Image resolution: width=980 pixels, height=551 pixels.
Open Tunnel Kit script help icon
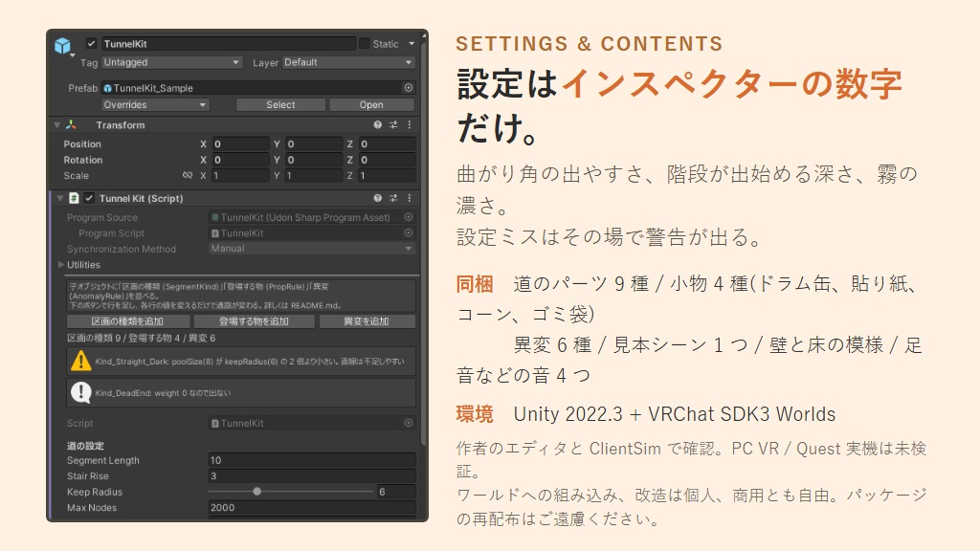click(377, 198)
